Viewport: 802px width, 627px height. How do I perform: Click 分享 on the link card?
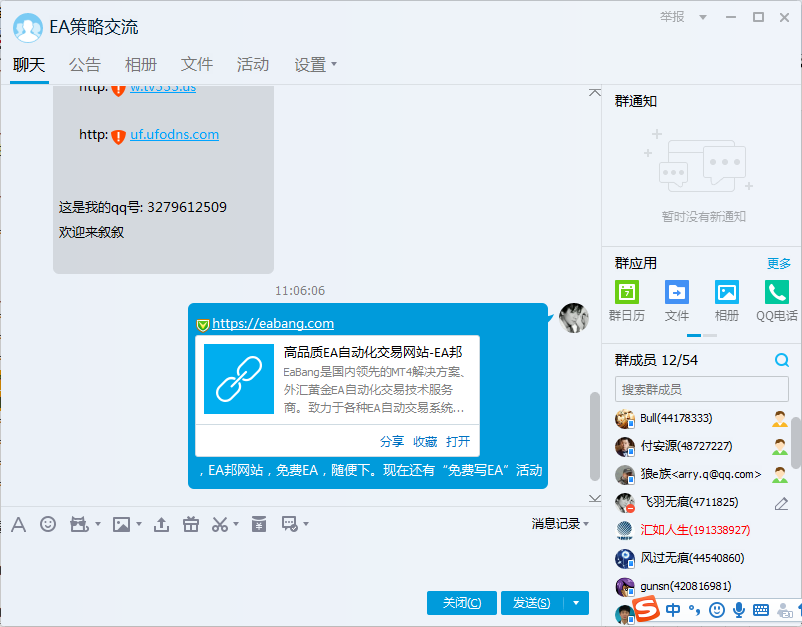coord(392,441)
